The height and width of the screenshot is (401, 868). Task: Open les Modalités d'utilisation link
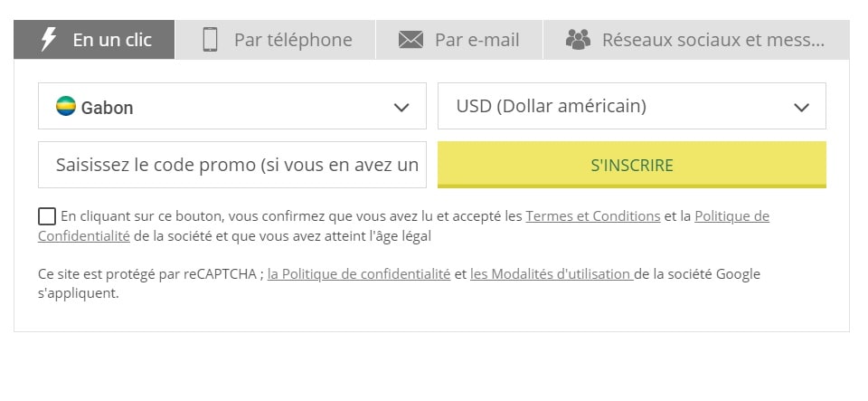[x=552, y=273]
